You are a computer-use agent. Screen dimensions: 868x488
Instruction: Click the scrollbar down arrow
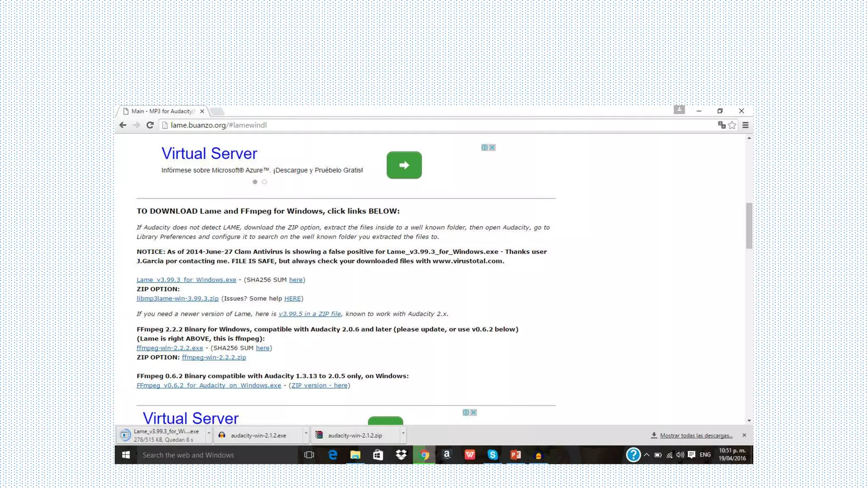click(749, 421)
